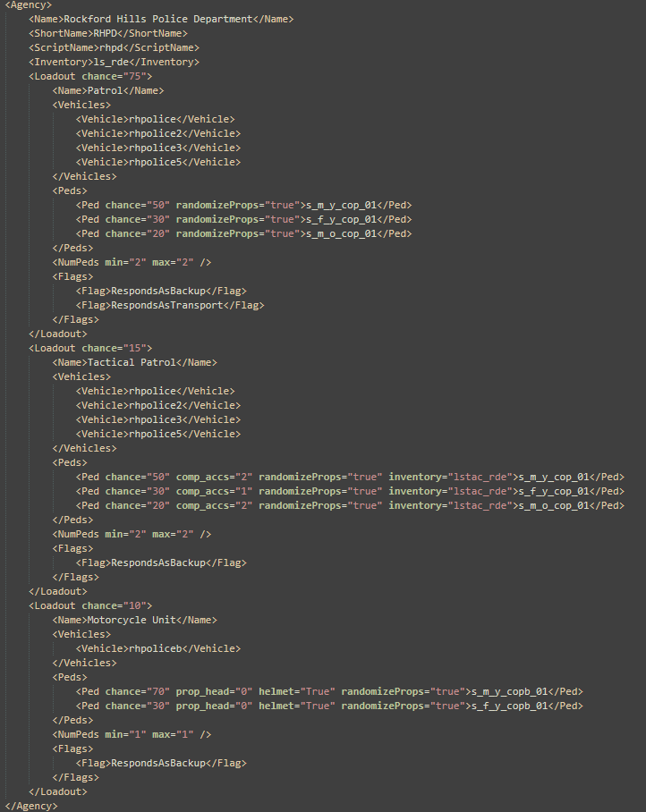Select the ls_rde Inventory line

(x=114, y=62)
